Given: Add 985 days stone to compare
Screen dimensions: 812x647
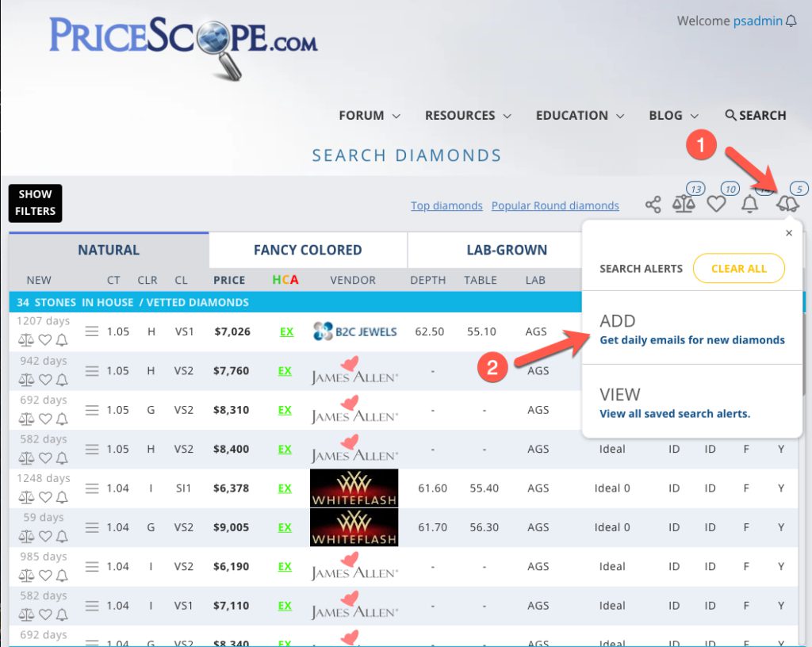Looking at the screenshot, I should 26,576.
